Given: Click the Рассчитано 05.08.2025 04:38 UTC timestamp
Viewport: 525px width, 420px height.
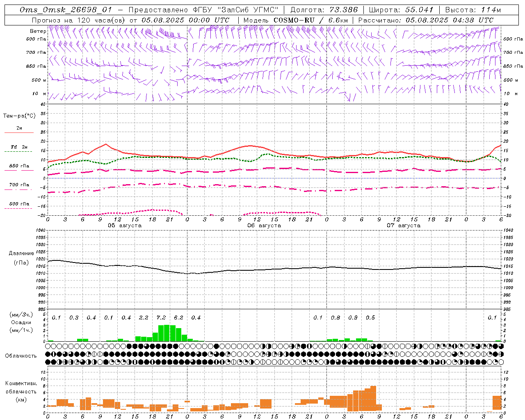Looking at the screenshot, I should click(426, 20).
